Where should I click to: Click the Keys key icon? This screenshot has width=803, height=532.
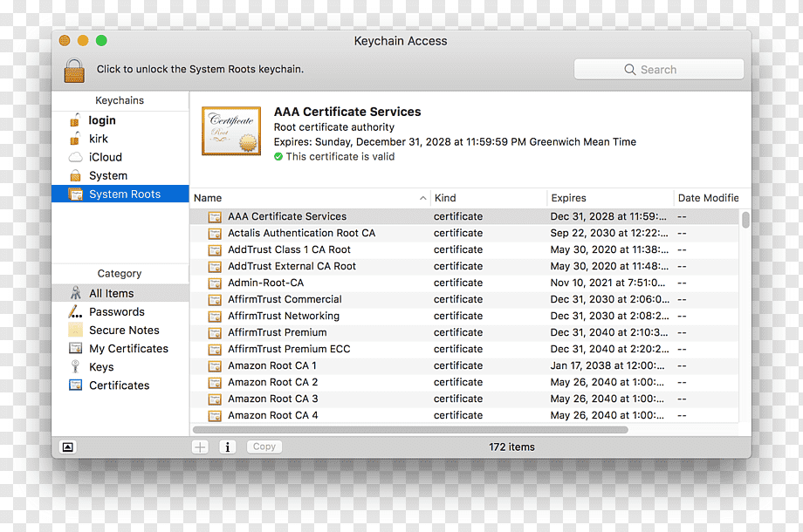(x=75, y=367)
